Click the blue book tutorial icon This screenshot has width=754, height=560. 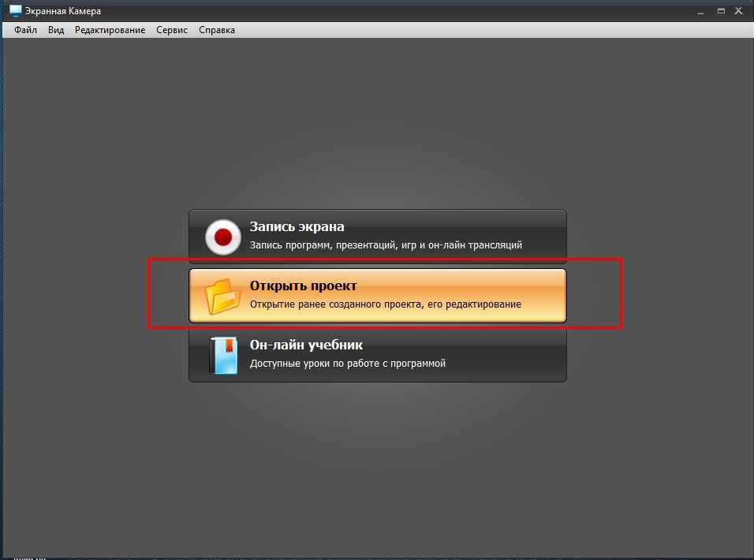click(x=222, y=354)
